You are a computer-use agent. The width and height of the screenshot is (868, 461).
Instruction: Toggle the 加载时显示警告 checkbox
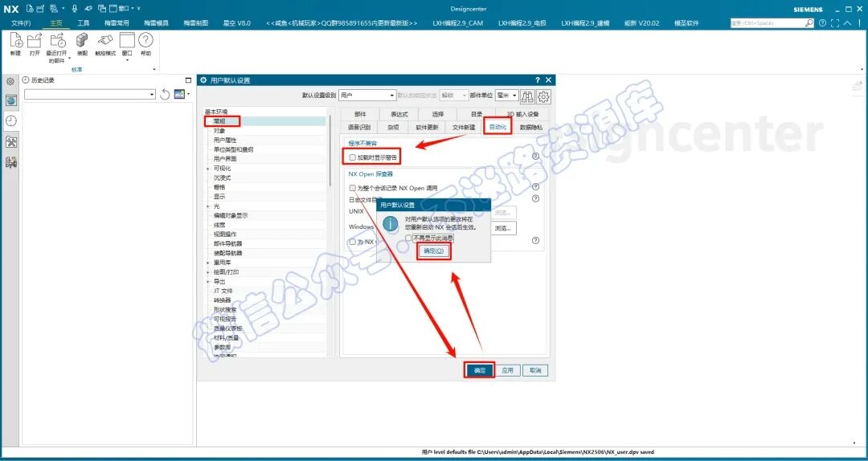point(353,157)
